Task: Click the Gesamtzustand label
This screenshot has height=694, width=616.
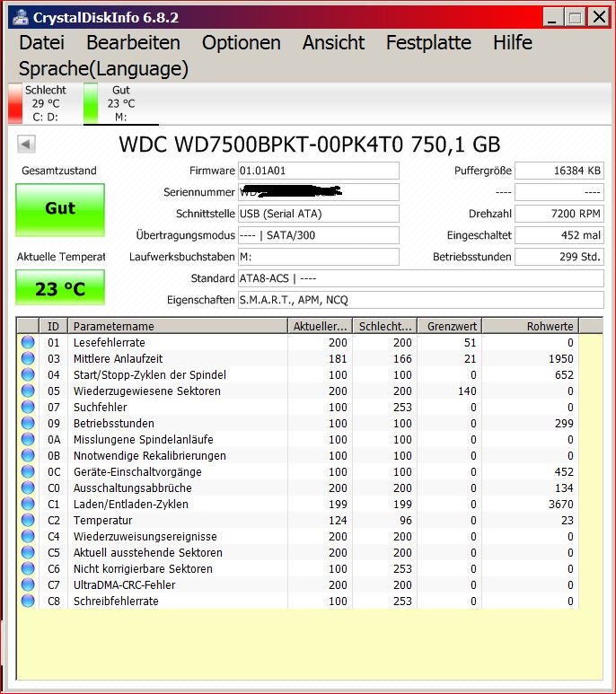Action: pos(59,171)
